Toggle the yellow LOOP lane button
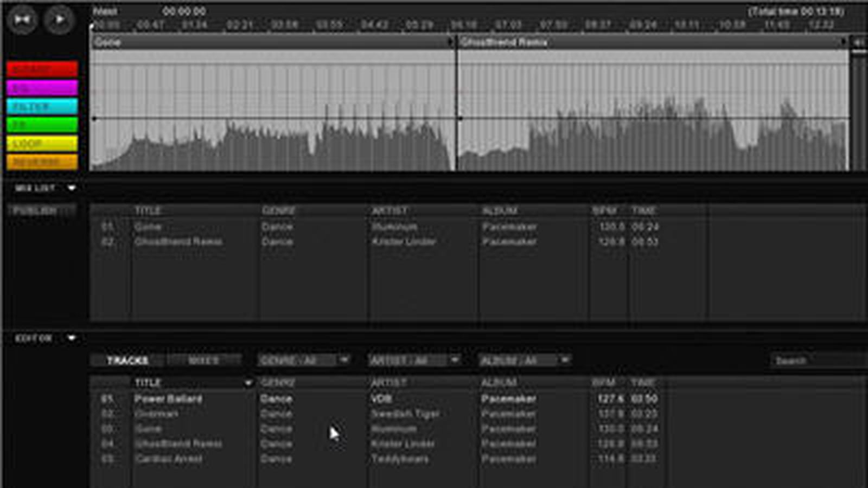This screenshot has width=868, height=488. (x=42, y=143)
